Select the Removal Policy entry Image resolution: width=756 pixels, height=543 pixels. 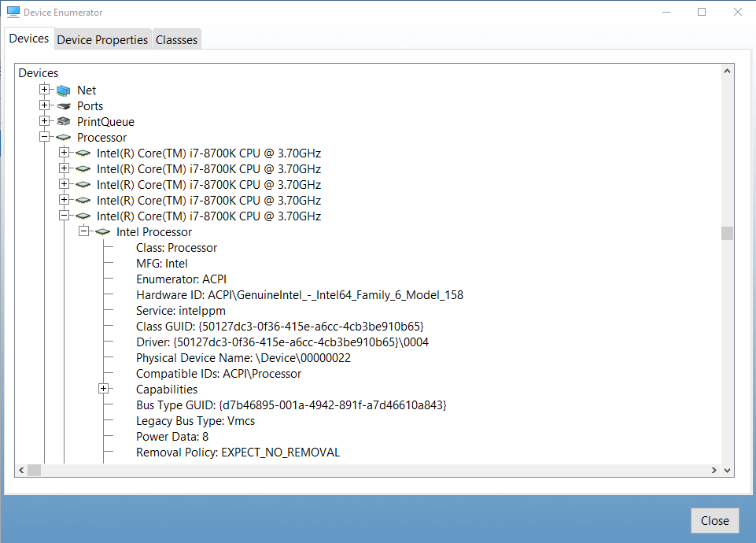(238, 452)
